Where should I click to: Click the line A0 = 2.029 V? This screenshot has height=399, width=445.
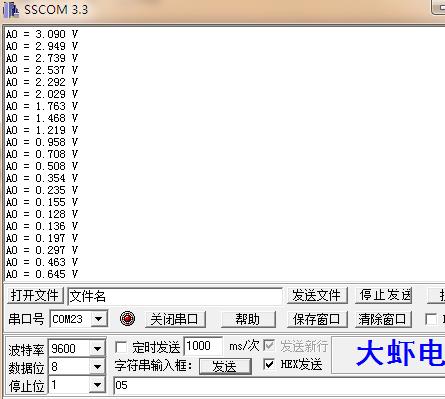(x=42, y=94)
